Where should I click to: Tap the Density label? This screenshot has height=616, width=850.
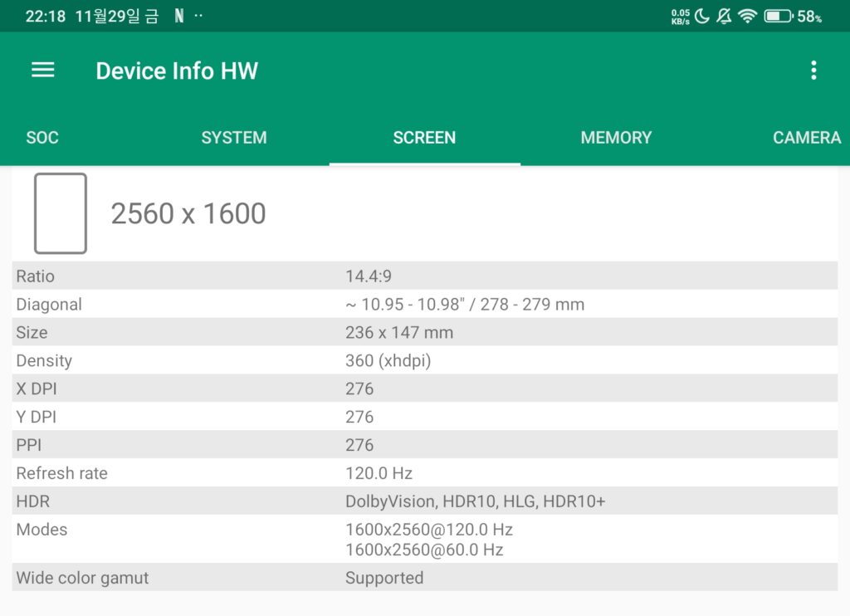tap(44, 360)
